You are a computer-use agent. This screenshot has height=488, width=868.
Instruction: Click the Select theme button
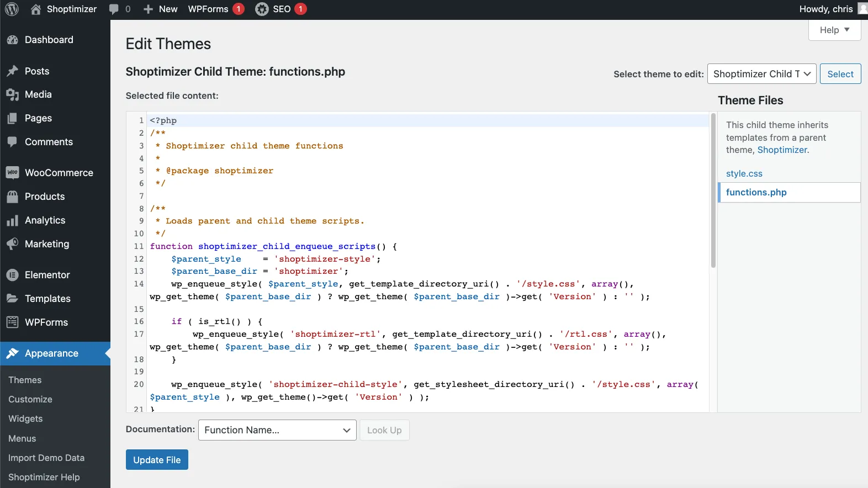tap(840, 74)
